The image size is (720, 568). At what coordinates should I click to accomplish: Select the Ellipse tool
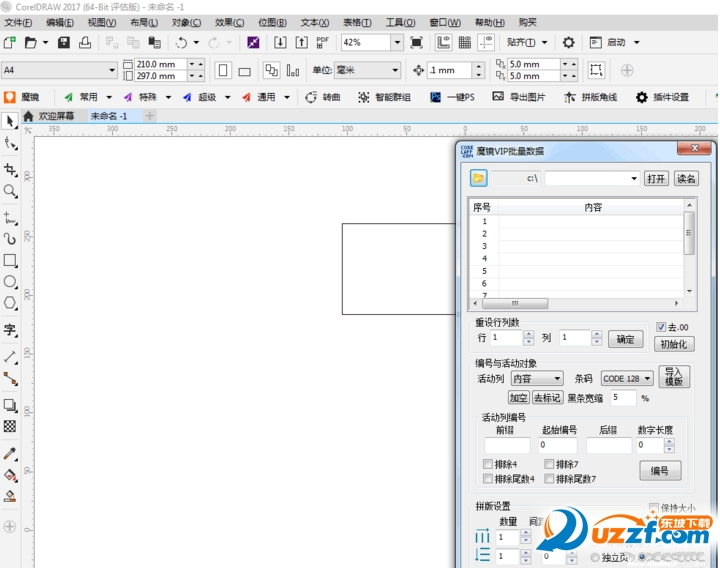[10, 281]
